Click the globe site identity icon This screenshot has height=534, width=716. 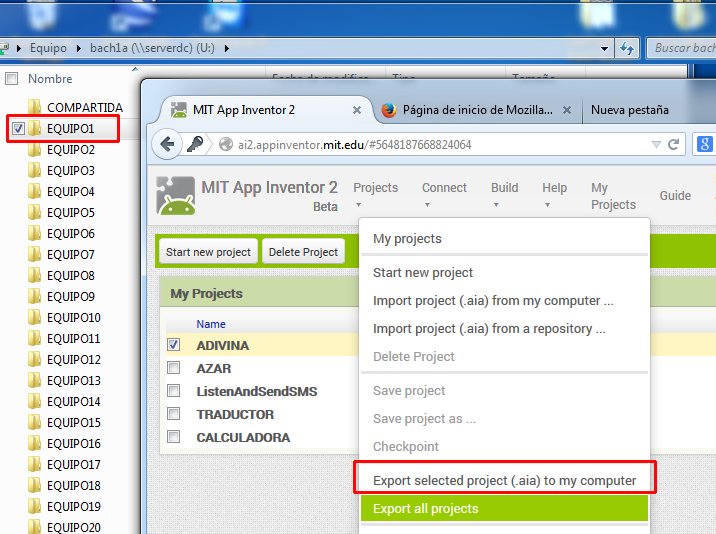226,145
